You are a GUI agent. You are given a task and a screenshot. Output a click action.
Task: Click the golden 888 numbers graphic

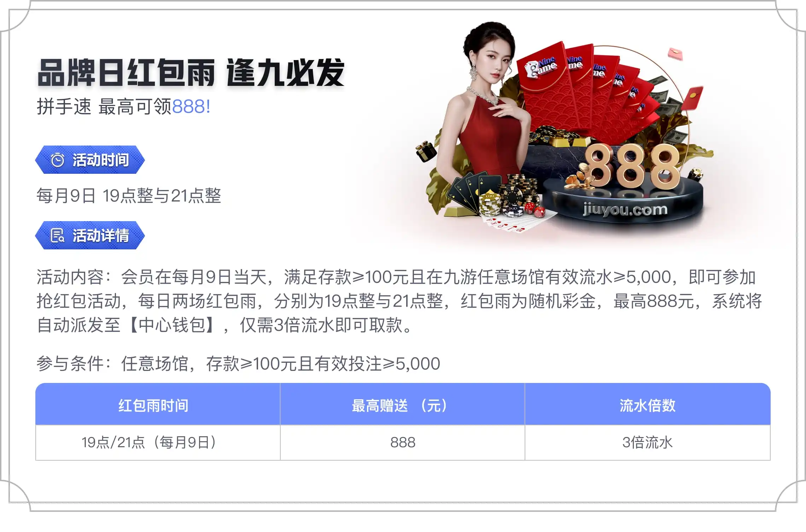(x=630, y=167)
